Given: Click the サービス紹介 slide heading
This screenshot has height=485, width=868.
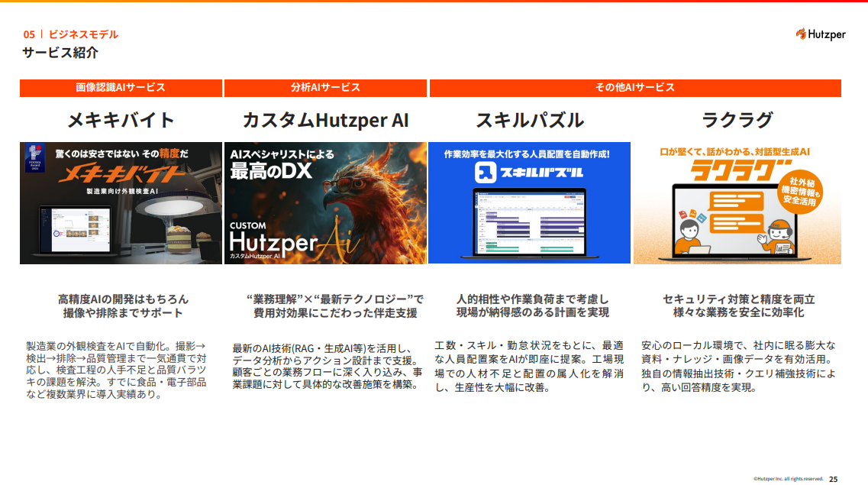Looking at the screenshot, I should click(x=60, y=53).
